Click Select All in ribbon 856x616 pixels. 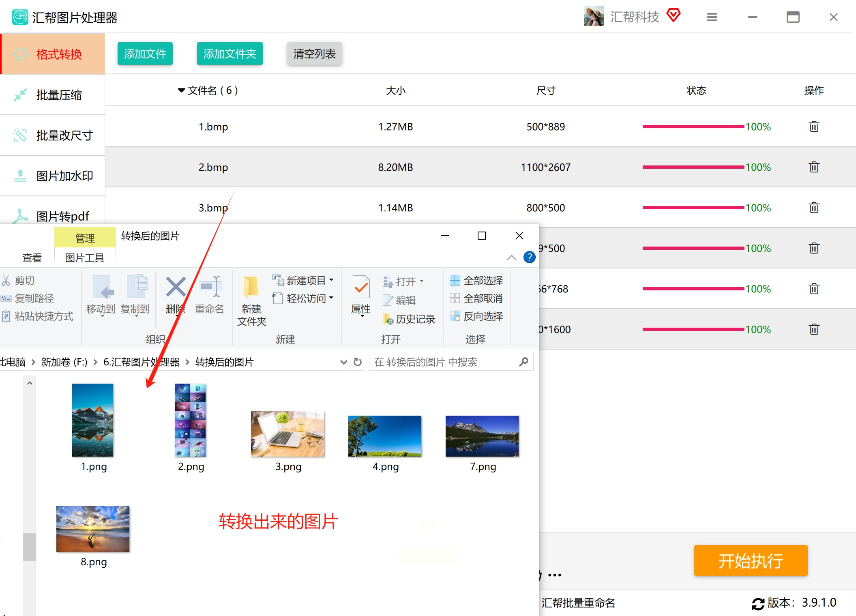[476, 280]
